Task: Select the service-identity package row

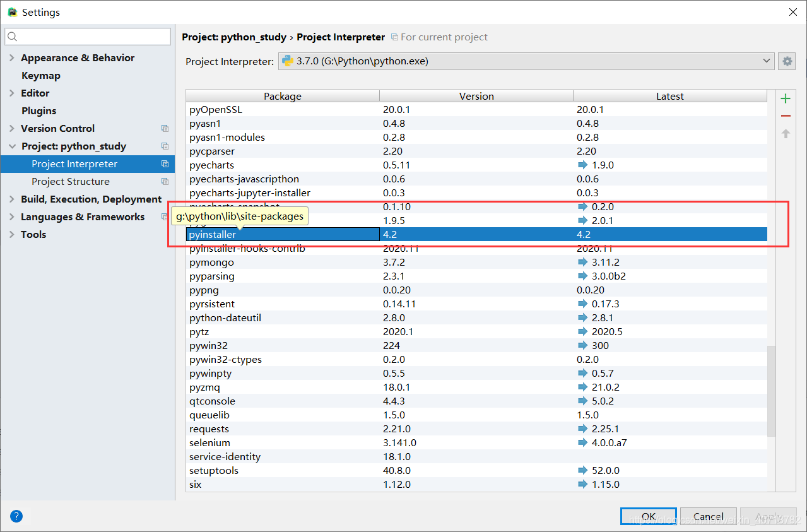Action: click(476, 456)
